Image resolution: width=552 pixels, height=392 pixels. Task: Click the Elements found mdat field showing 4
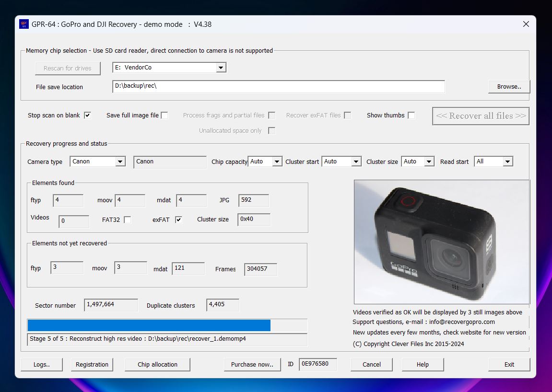pyautogui.click(x=191, y=200)
